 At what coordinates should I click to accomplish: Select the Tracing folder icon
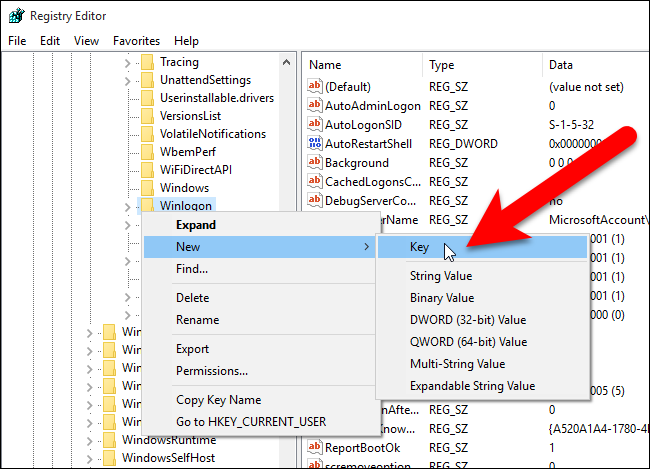149,62
